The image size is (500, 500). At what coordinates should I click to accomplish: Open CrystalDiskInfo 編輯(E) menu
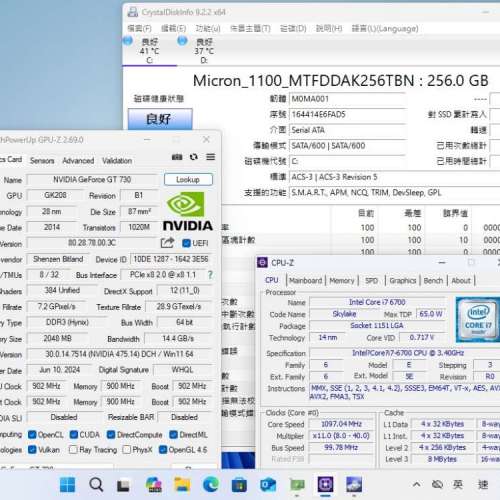173,28
